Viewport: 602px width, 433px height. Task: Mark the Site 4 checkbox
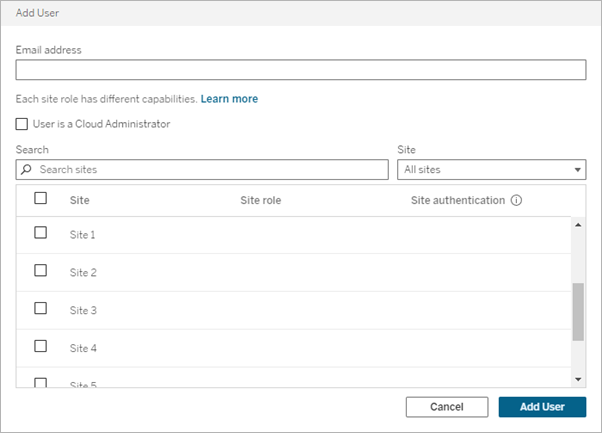41,347
